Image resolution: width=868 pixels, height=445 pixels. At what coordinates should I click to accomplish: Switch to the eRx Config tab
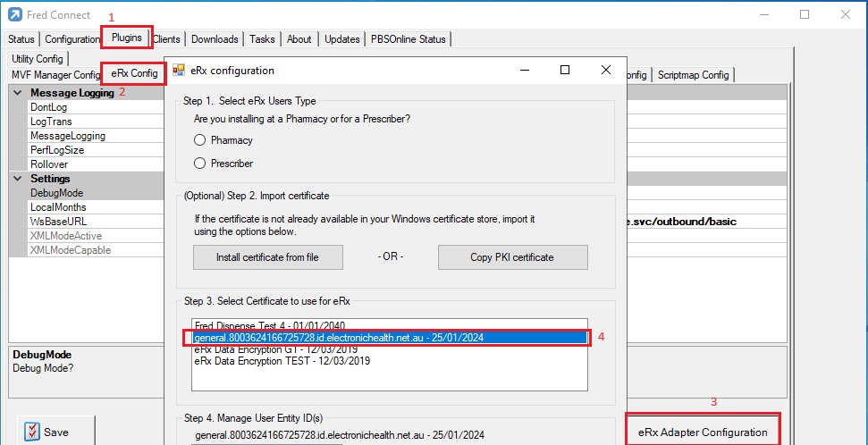pos(134,74)
